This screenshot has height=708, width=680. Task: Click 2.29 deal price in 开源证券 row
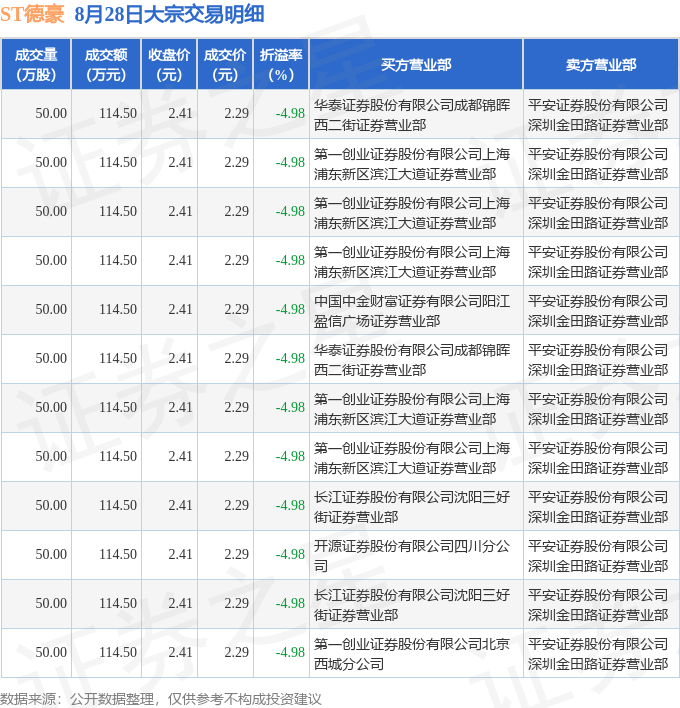click(x=237, y=554)
